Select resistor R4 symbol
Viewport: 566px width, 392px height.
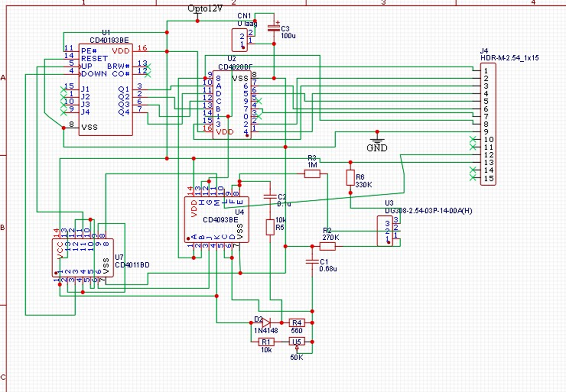tap(296, 323)
